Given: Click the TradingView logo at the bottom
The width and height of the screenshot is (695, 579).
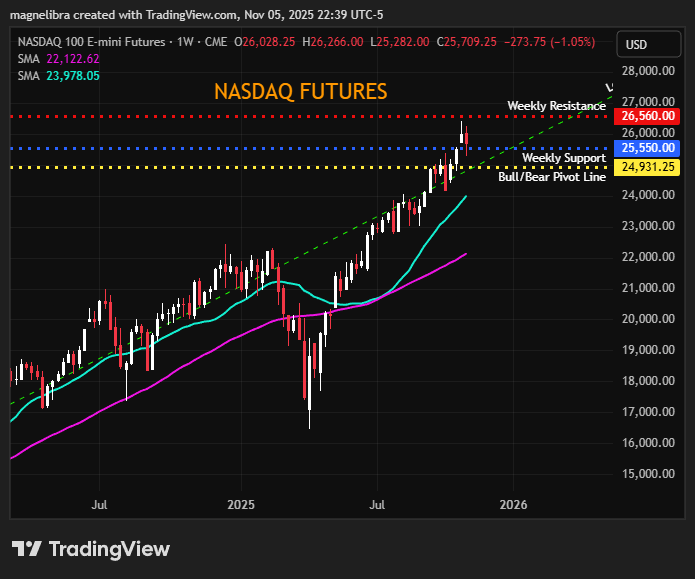Looking at the screenshot, I should point(90,549).
